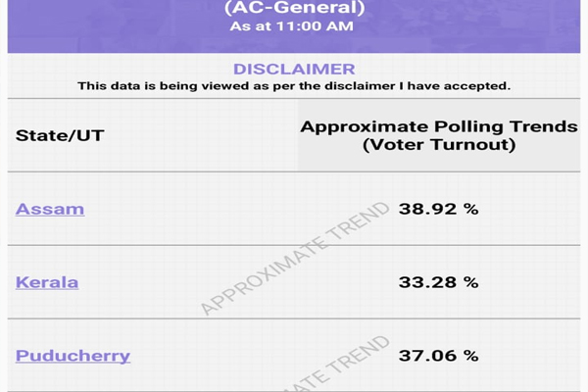This screenshot has width=588, height=392.
Task: Select the "(AC-General)" title text
Action: click(294, 7)
